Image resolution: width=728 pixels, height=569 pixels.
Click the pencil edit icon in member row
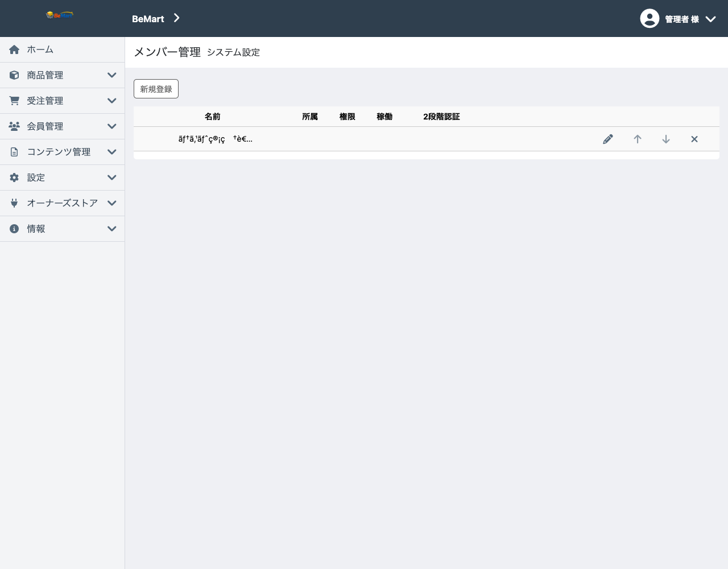(608, 139)
